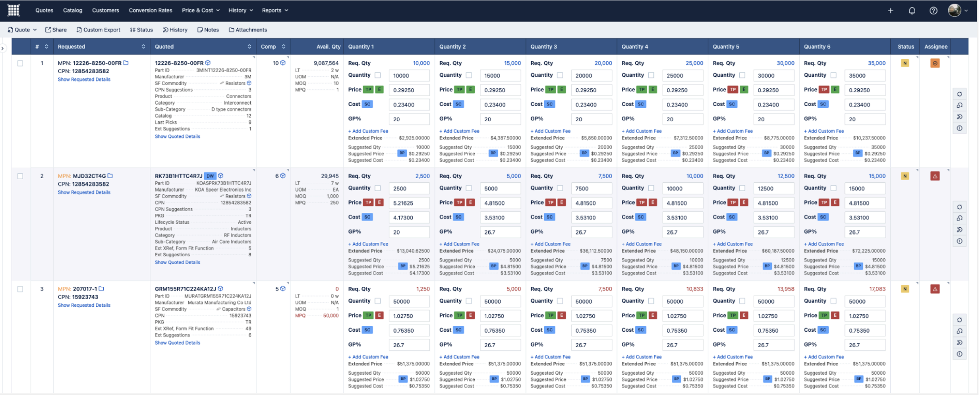
Task: Open the Conversion Rates page
Action: point(150,10)
